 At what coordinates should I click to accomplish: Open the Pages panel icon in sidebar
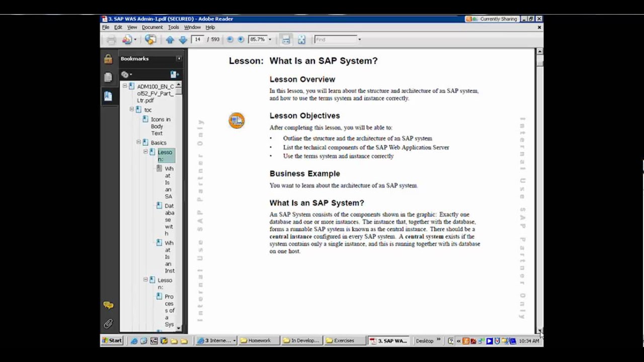pyautogui.click(x=108, y=77)
